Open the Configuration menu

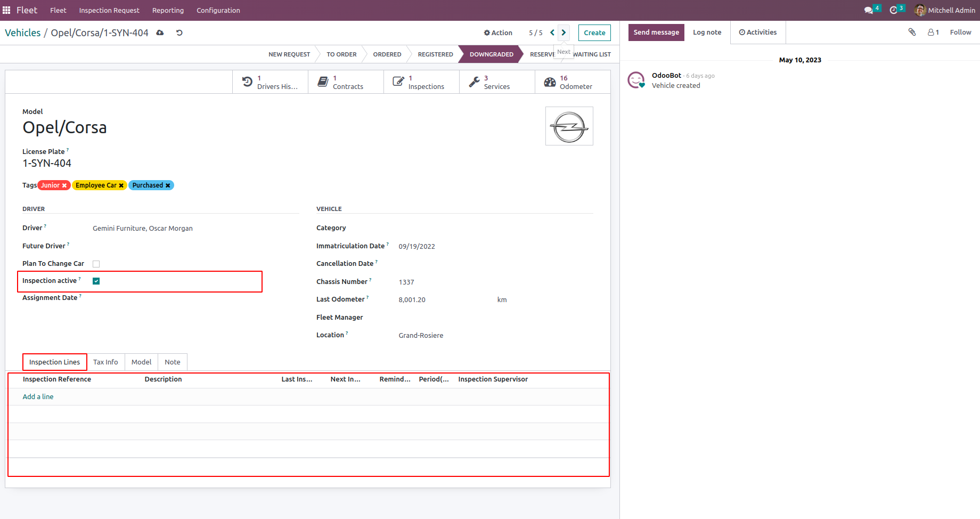[218, 10]
